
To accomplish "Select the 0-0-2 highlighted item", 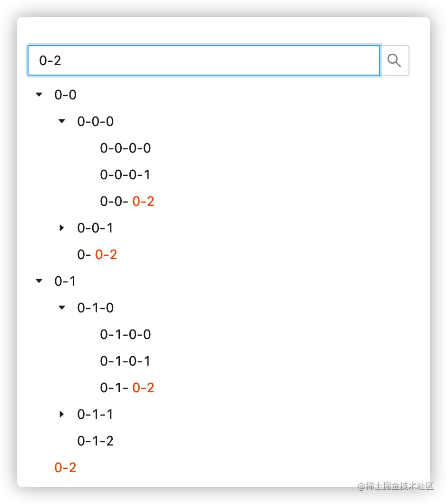I will click(x=97, y=254).
